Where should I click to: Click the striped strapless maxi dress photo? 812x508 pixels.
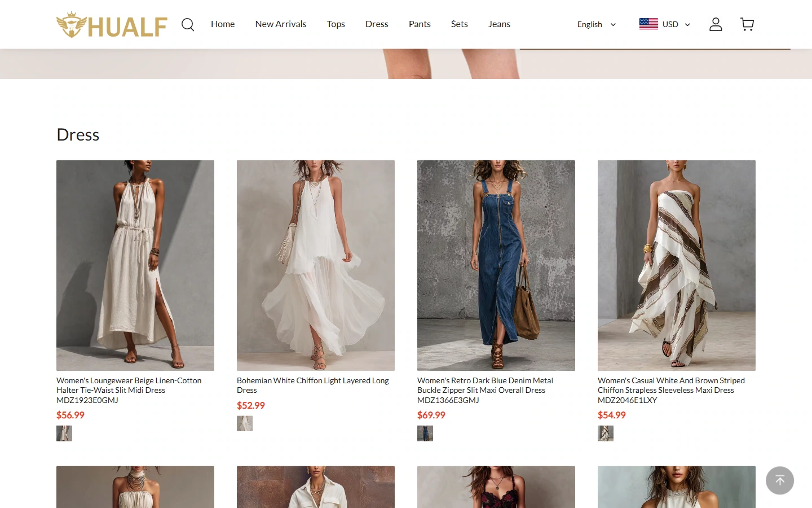click(x=677, y=265)
